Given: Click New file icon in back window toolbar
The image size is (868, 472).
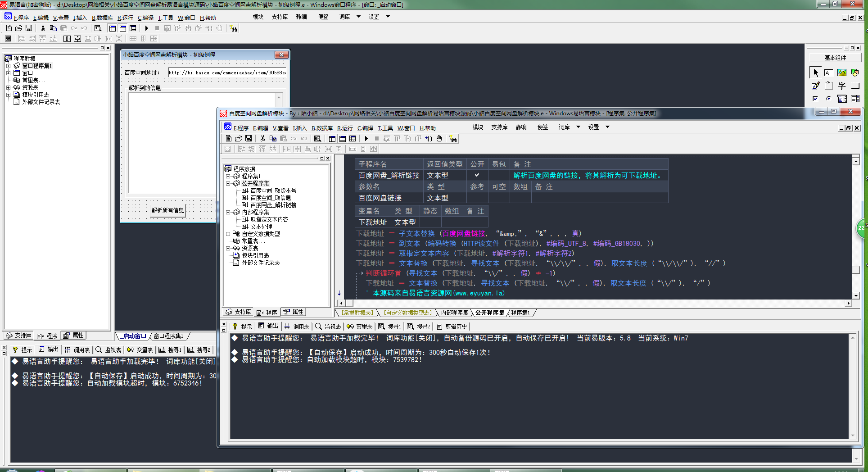Looking at the screenshot, I should tap(9, 28).
